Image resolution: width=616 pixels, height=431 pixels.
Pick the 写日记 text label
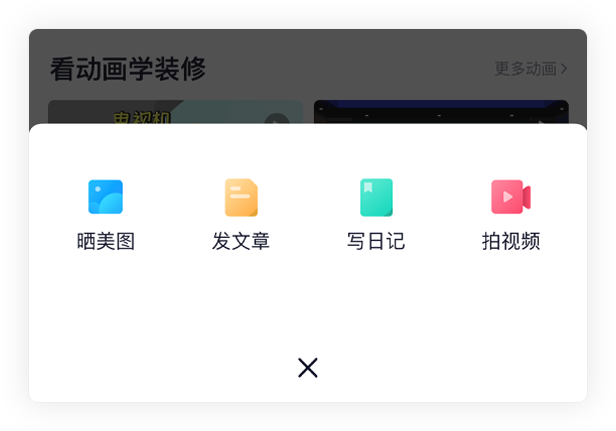point(376,241)
